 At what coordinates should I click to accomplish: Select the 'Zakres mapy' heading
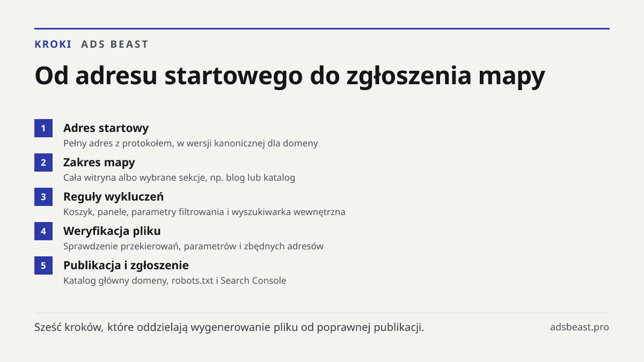tap(99, 162)
